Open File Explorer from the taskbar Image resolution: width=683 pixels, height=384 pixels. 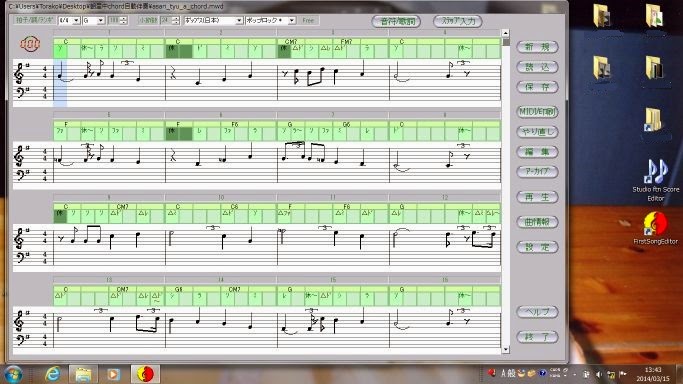click(x=83, y=374)
